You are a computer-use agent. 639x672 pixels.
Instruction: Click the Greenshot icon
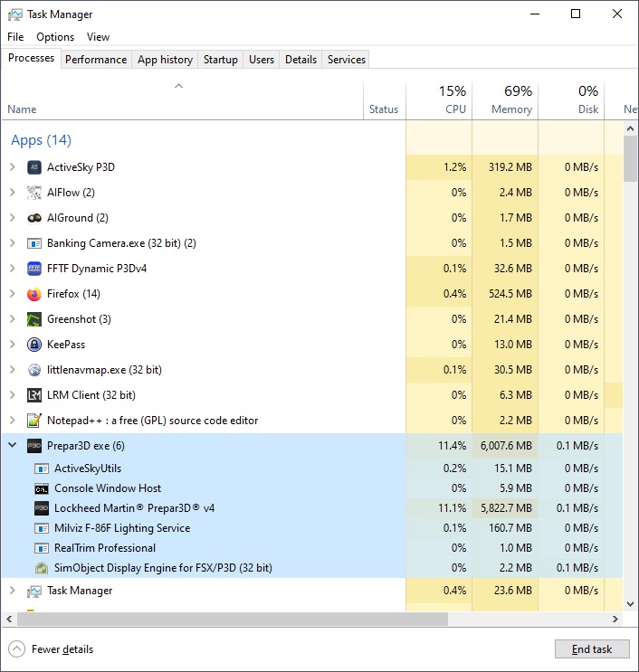[x=34, y=319]
